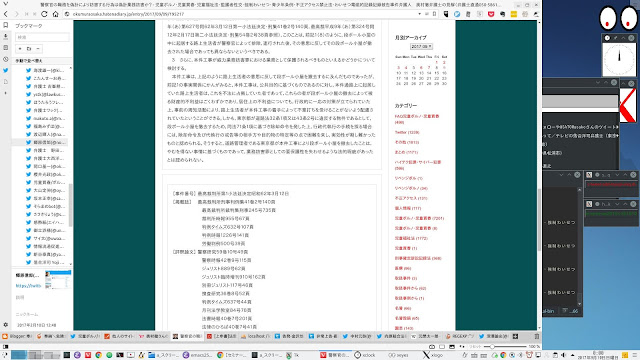Open xclock taskbar entry
Image resolution: width=640 pixels, height=360 pixels.
tap(365, 355)
